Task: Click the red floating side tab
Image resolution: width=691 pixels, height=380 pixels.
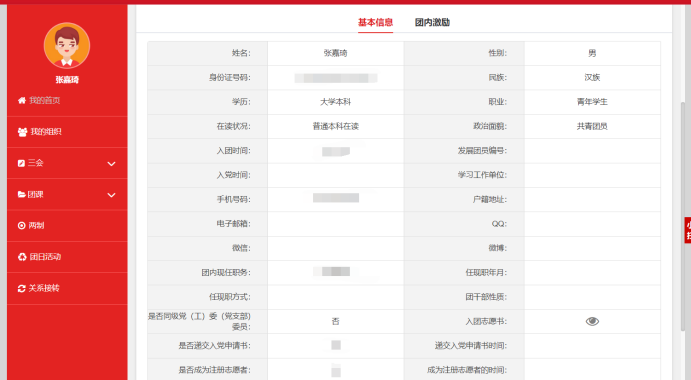Action: pyautogui.click(x=687, y=230)
